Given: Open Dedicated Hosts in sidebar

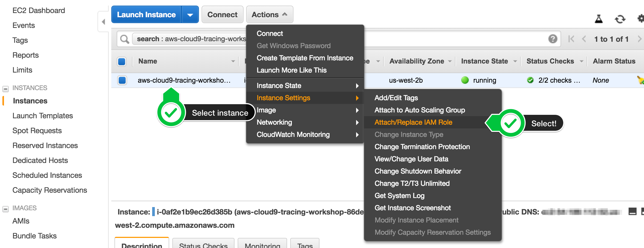Looking at the screenshot, I should [40, 160].
